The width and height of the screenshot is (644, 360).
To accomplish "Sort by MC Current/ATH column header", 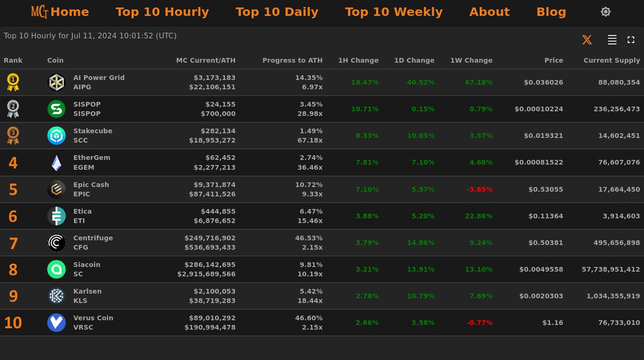I will (x=206, y=60).
